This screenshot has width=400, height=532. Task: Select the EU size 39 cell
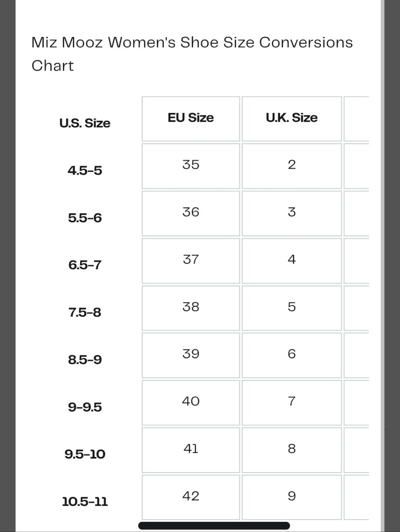(x=191, y=355)
